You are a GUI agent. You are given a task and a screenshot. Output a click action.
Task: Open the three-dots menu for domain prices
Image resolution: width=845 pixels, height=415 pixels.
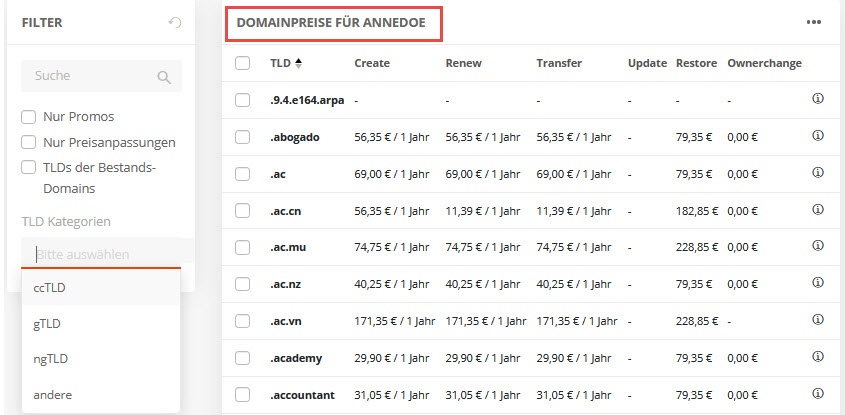(x=813, y=23)
